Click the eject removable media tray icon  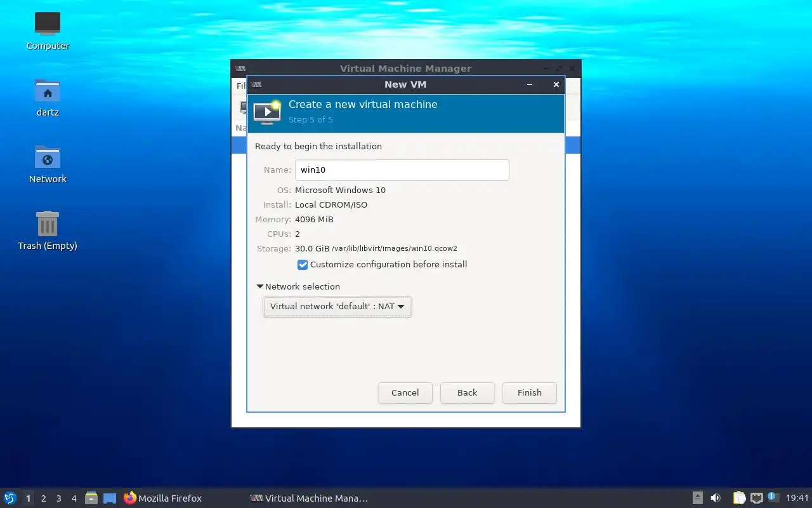click(x=698, y=498)
